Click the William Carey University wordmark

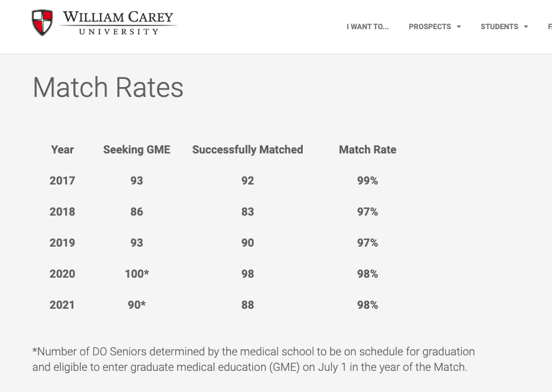pyautogui.click(x=118, y=23)
